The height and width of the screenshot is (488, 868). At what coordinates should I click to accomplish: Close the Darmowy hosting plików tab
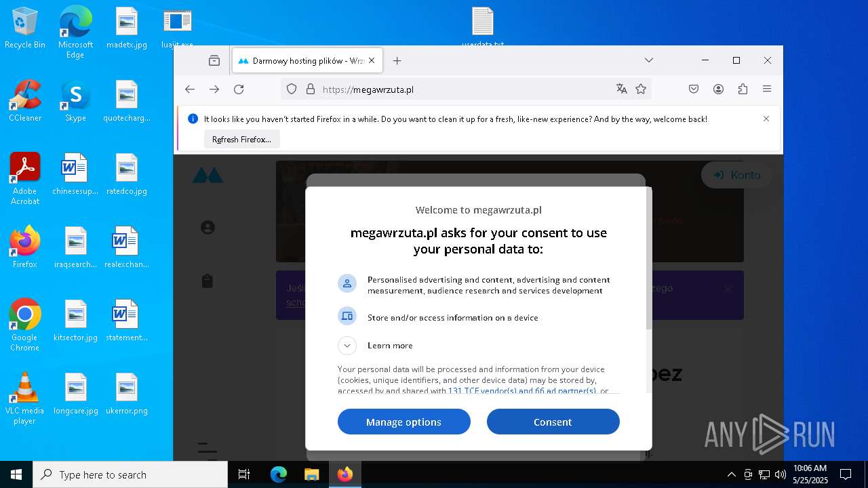click(x=372, y=60)
